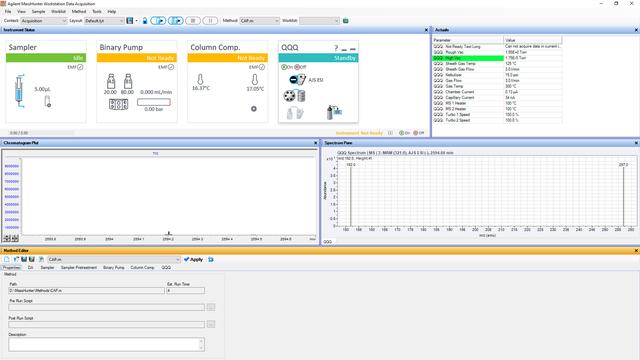Open the Method menu
640x360 pixels.
(x=79, y=11)
